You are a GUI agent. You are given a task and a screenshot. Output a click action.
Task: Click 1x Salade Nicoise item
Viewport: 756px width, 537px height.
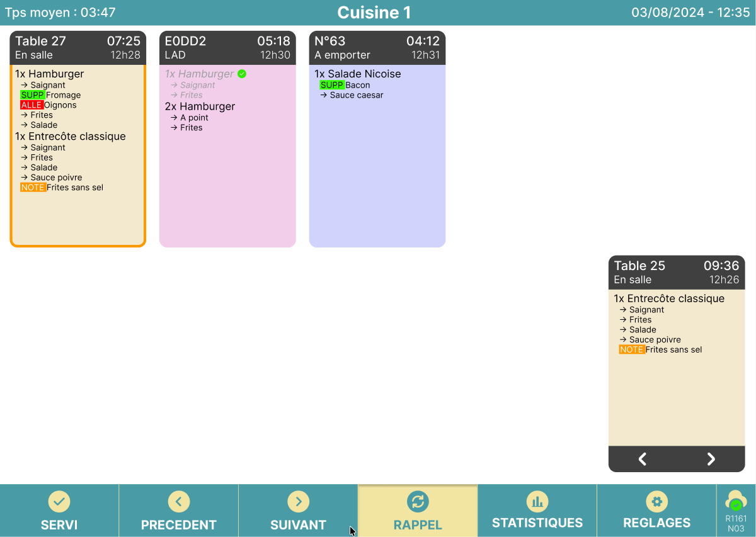coord(358,74)
